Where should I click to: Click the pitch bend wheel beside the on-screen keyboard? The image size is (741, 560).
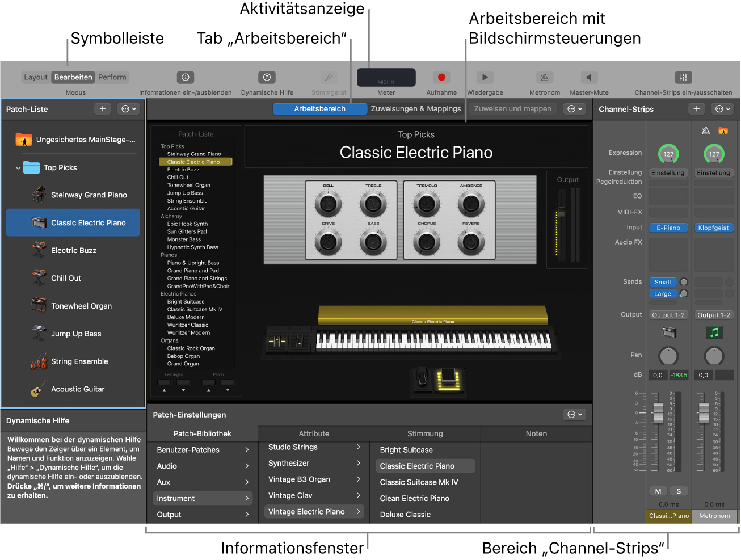pyautogui.click(x=277, y=341)
